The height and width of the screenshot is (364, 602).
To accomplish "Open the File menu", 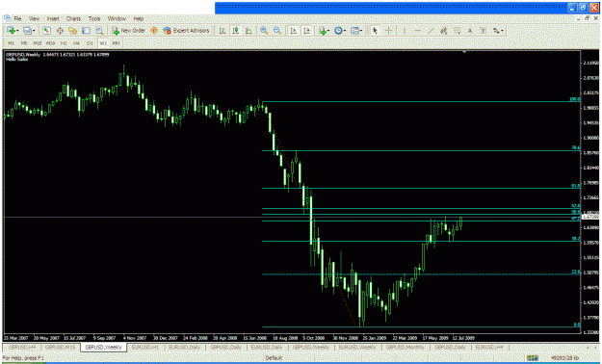I will (x=17, y=18).
